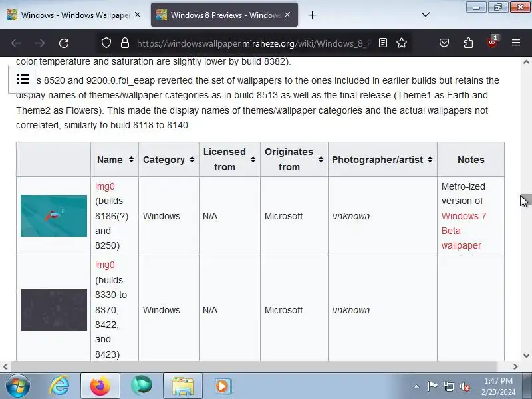Screen dimensions: 532x399
Task: Click the Notes column header
Action: click(471, 160)
